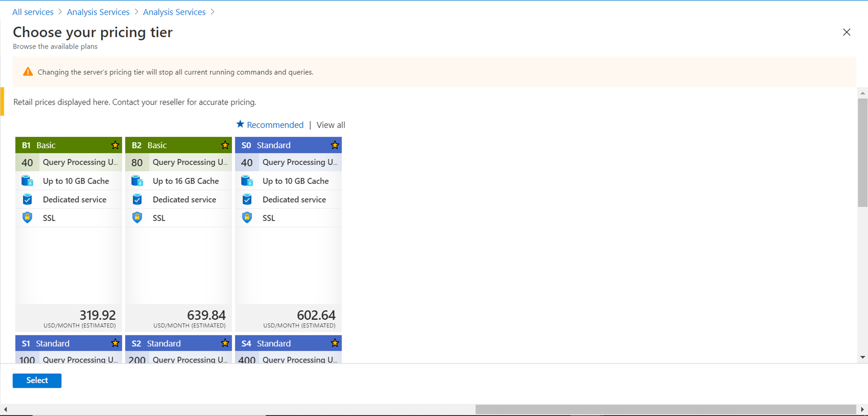Click the vertical scrollbar up arrow
Image resolution: width=868 pixels, height=416 pixels.
point(863,93)
